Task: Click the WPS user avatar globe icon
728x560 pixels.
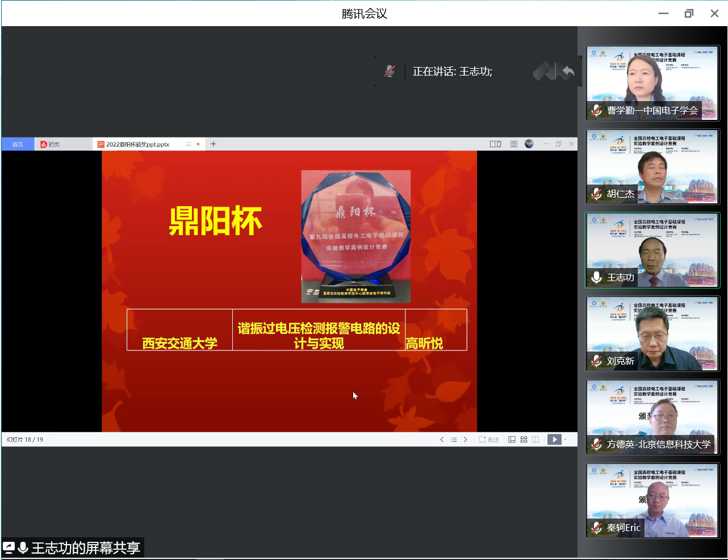Action: click(x=529, y=144)
